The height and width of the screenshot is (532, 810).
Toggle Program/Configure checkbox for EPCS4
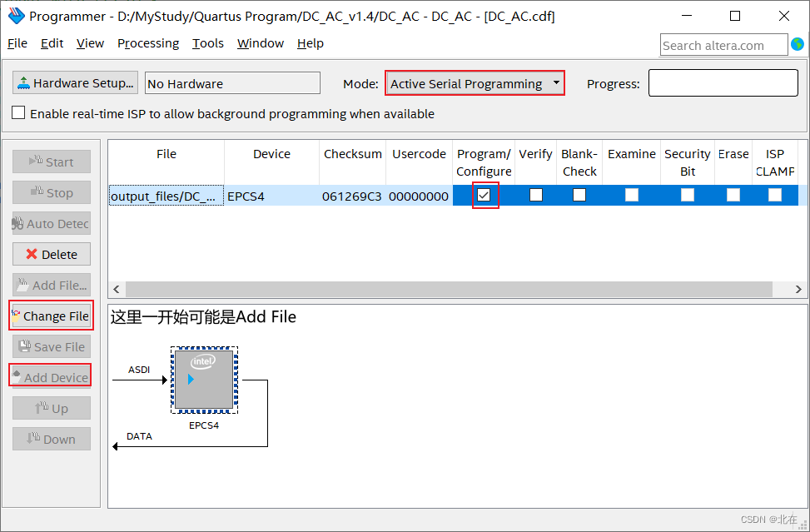484,195
